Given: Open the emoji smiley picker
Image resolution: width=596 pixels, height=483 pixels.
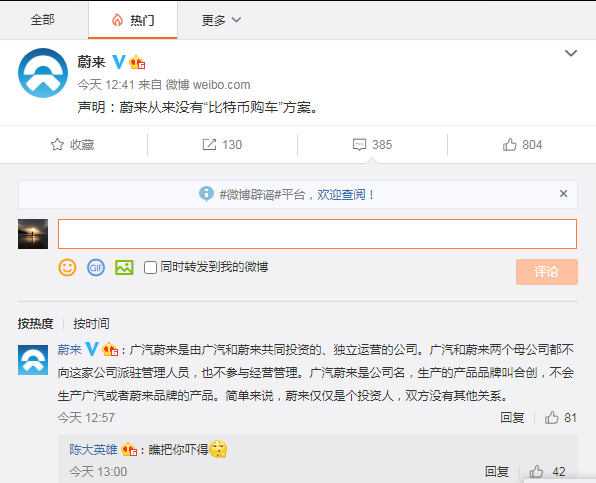Looking at the screenshot, I should [x=67, y=268].
